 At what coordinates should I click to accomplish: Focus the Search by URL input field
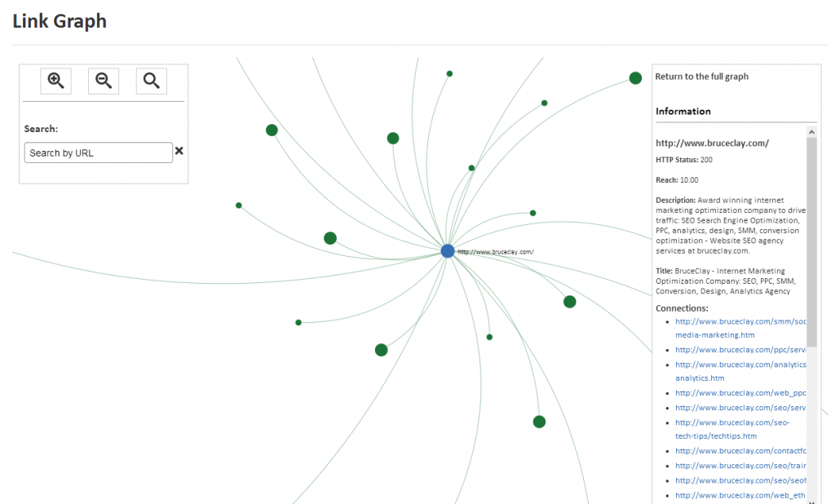click(x=99, y=153)
